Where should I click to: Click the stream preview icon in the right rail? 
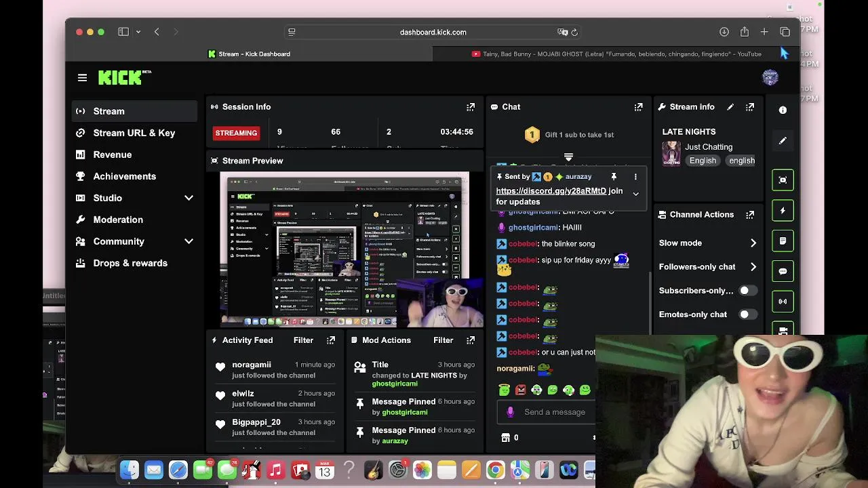(783, 180)
